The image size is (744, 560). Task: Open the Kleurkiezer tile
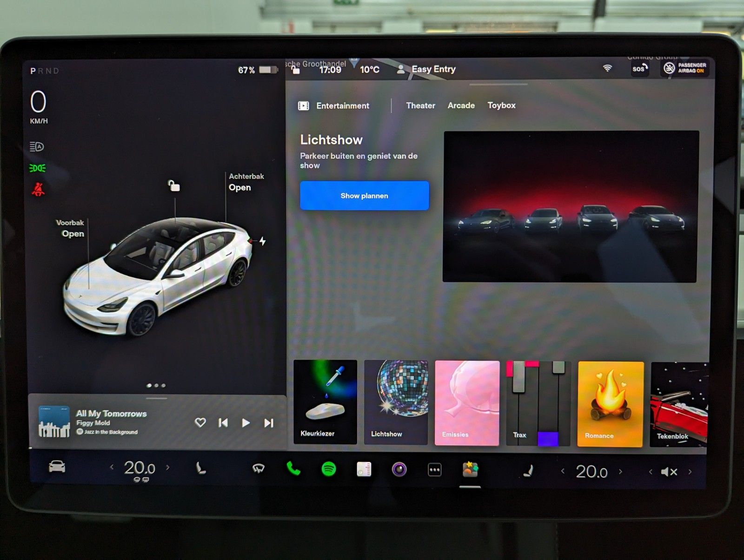tap(325, 402)
